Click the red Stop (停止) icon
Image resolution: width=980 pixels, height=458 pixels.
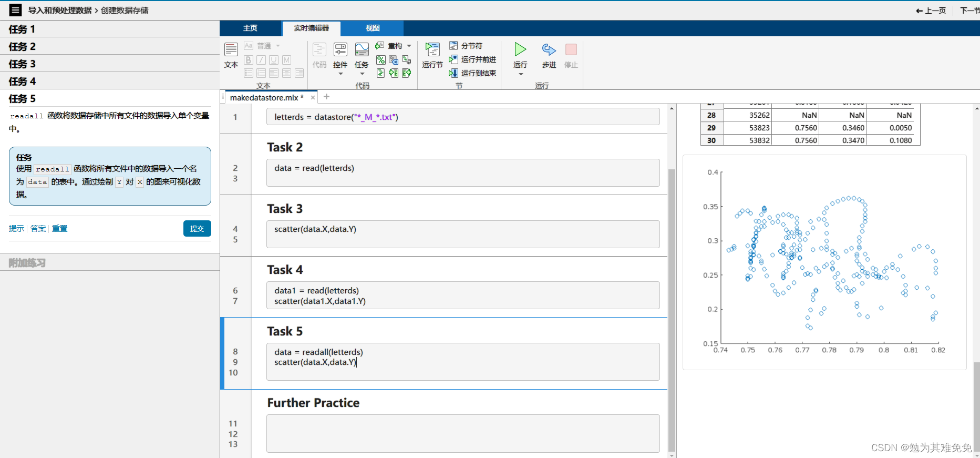571,49
